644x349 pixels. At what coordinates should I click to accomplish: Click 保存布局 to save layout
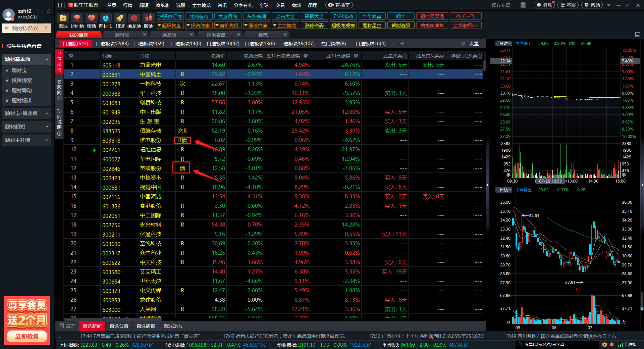(x=501, y=5)
